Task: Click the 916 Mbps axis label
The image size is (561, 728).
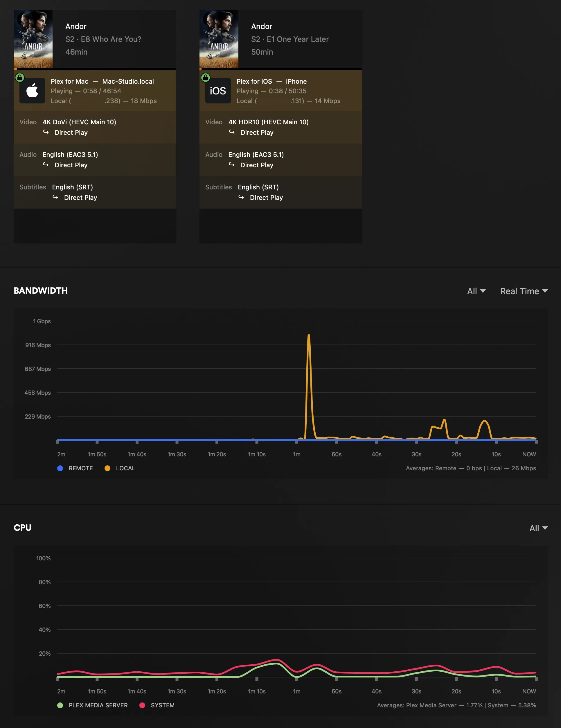Action: (38, 345)
